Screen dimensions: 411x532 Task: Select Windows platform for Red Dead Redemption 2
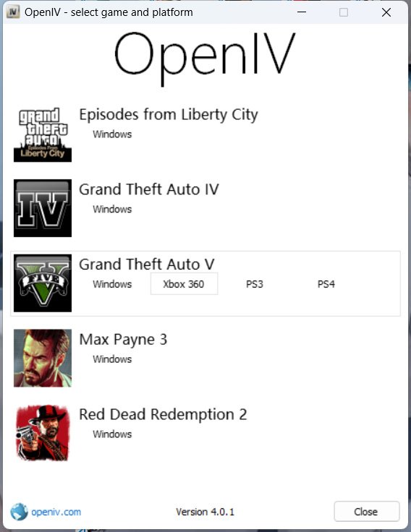(112, 434)
